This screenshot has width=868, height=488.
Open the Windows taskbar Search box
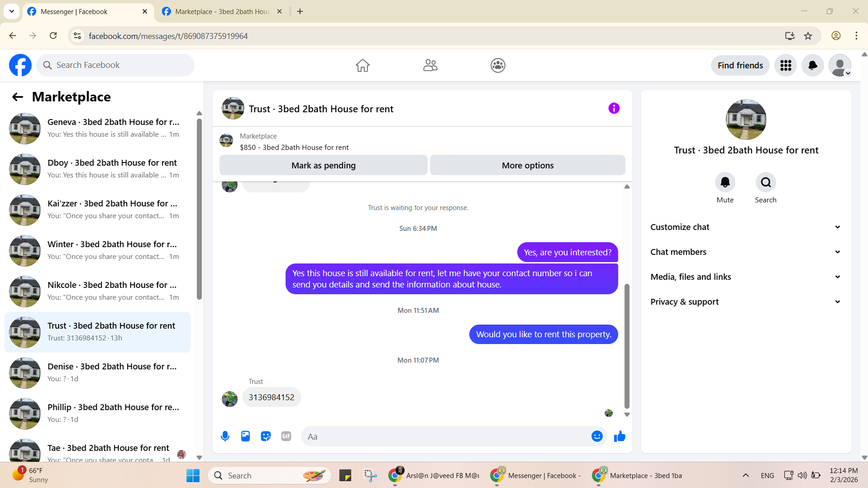(x=269, y=476)
